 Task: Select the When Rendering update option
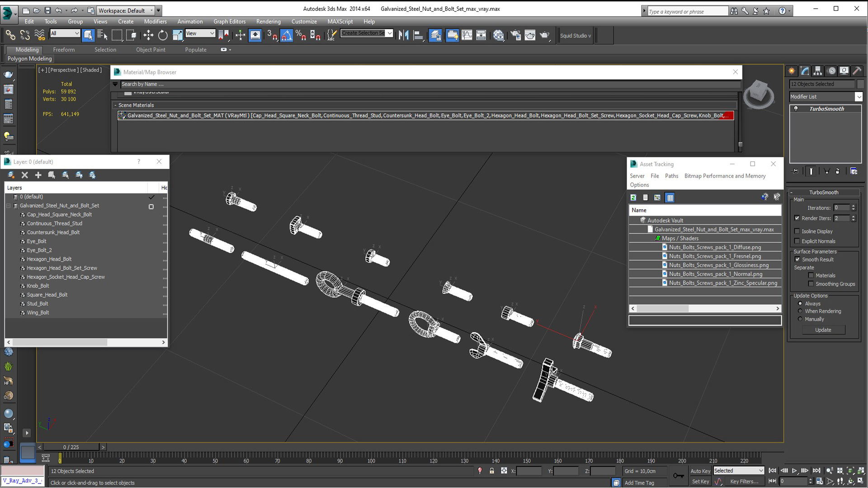[x=800, y=311]
